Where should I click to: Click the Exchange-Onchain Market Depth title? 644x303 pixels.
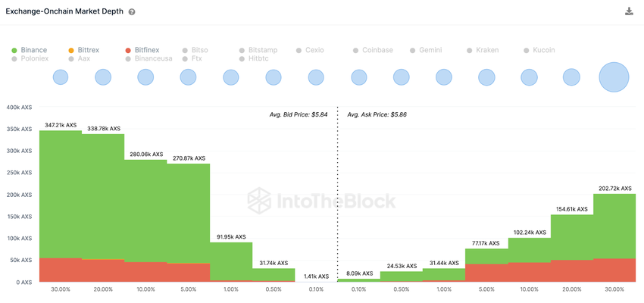point(64,12)
